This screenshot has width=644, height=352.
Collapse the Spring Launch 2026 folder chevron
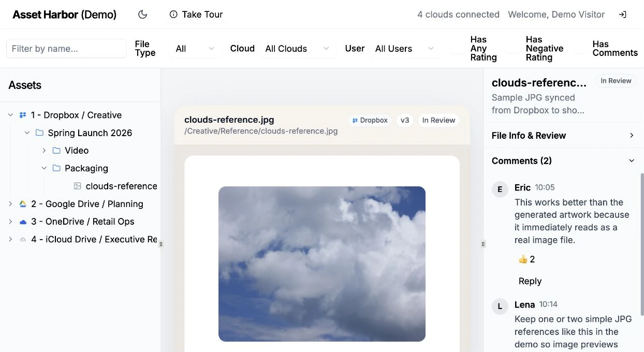(27, 133)
